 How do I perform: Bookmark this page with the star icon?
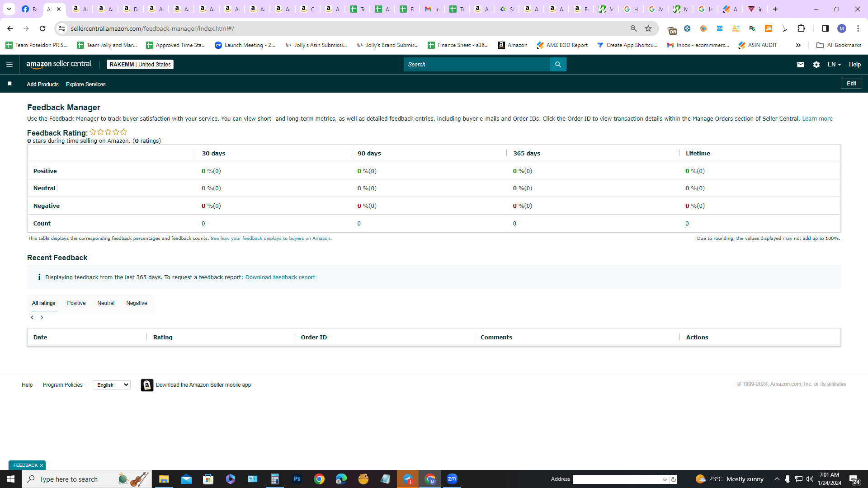coord(648,28)
